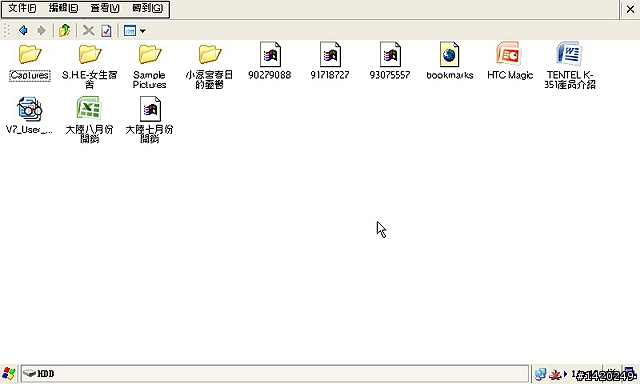
Task: Select the TENTEL K-351 Word document icon
Action: click(569, 53)
